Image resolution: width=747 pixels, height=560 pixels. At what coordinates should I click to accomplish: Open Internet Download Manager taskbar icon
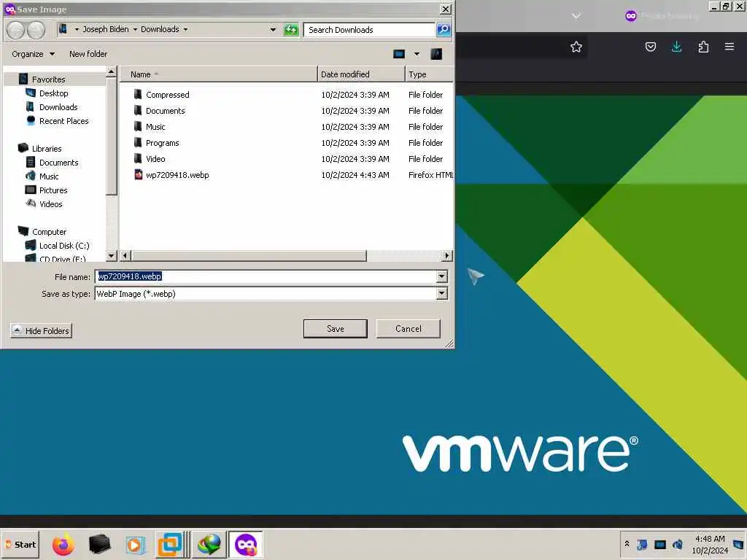click(208, 544)
